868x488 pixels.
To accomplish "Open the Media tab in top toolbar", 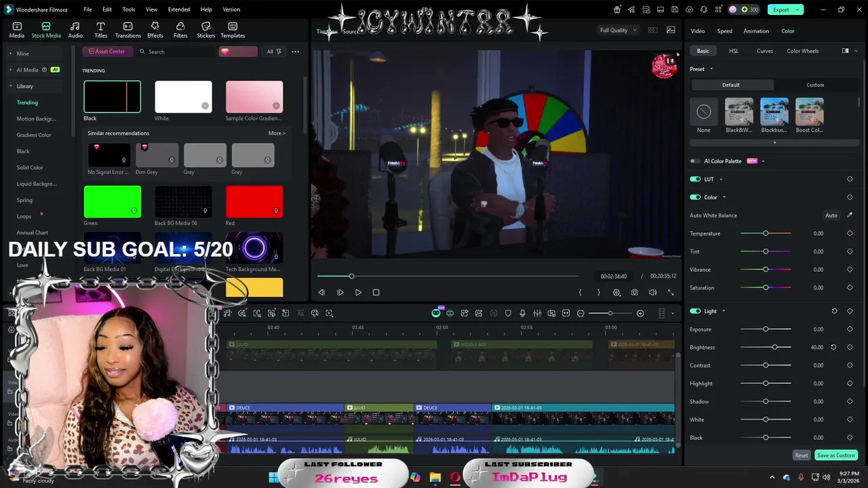I will click(x=17, y=30).
